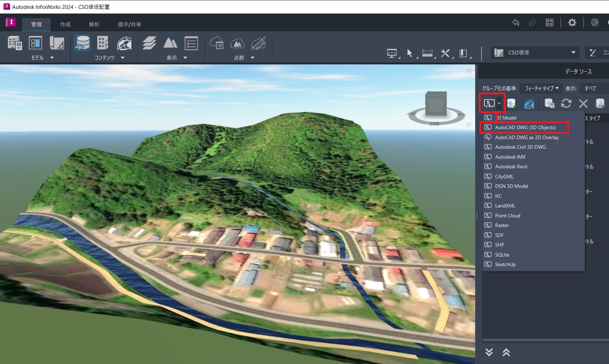Switch to the 解析 ribbon tab
Image resolution: width=609 pixels, height=364 pixels.
94,24
